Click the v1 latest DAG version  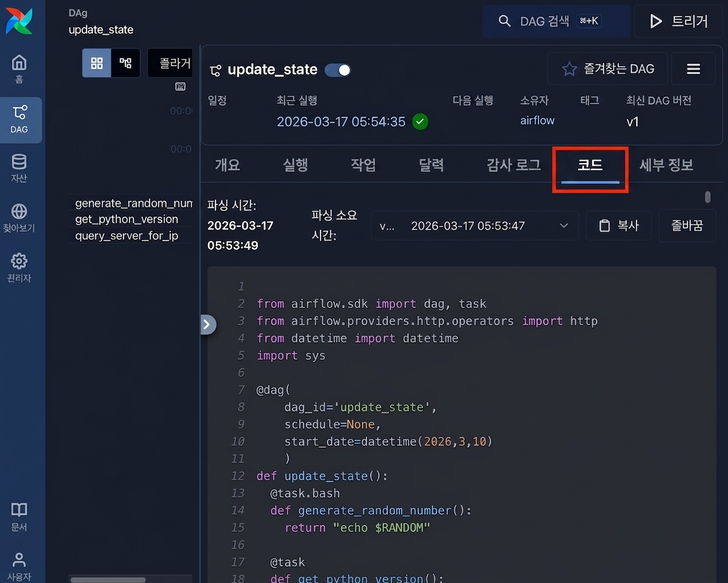[x=633, y=122]
